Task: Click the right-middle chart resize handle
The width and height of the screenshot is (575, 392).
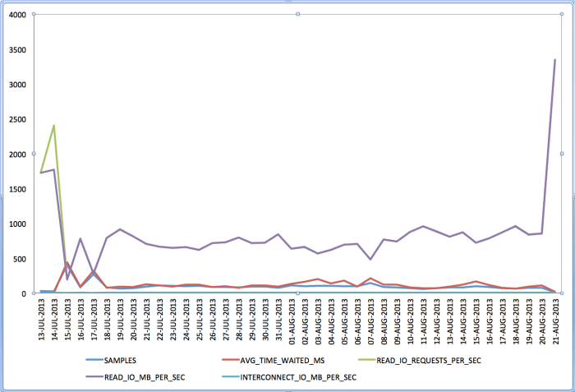Action: coord(559,154)
